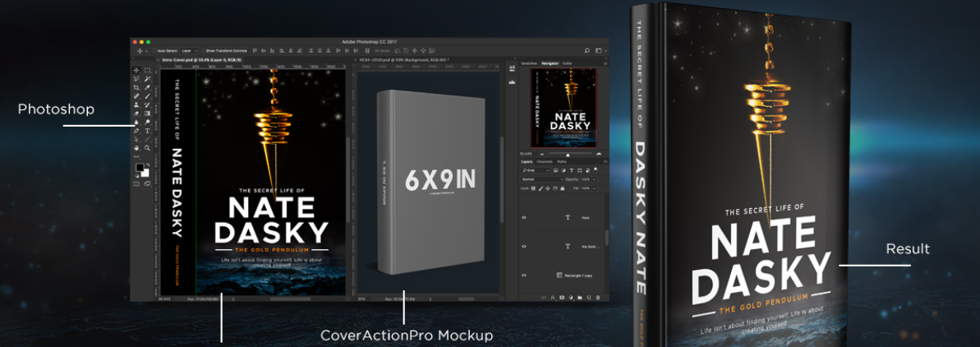The width and height of the screenshot is (980, 347).
Task: Select the Zoom tool in the toolbar
Action: pyautogui.click(x=147, y=148)
